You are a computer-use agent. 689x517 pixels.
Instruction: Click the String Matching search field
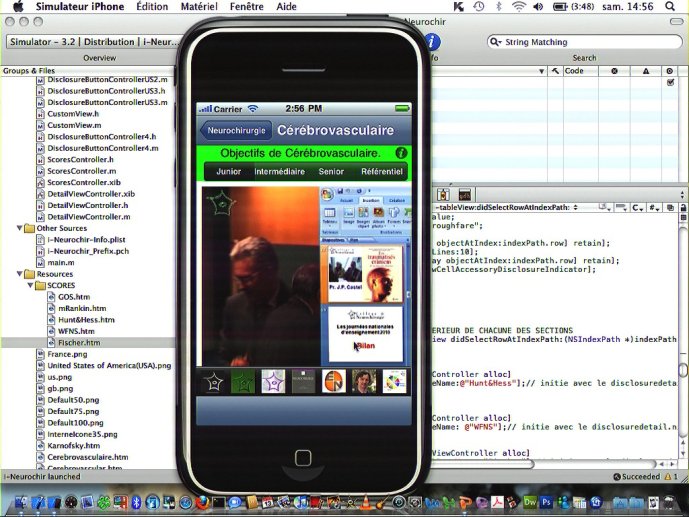[x=584, y=42]
